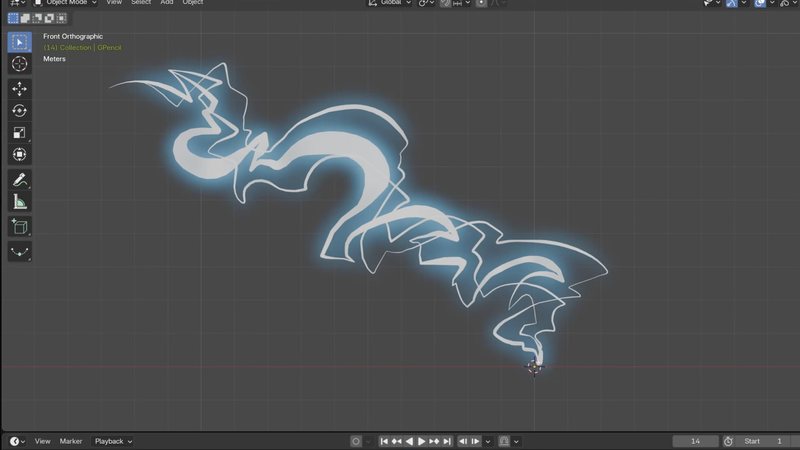Expand the gizmo options dropdown arrow
Image resolution: width=800 pixels, height=450 pixels.
[744, 3]
